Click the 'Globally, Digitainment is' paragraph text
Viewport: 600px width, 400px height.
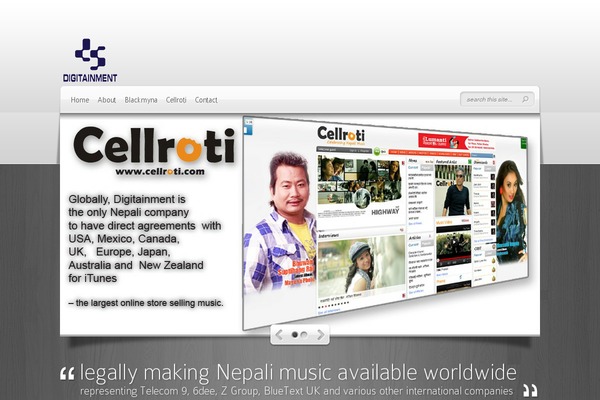[x=145, y=238]
